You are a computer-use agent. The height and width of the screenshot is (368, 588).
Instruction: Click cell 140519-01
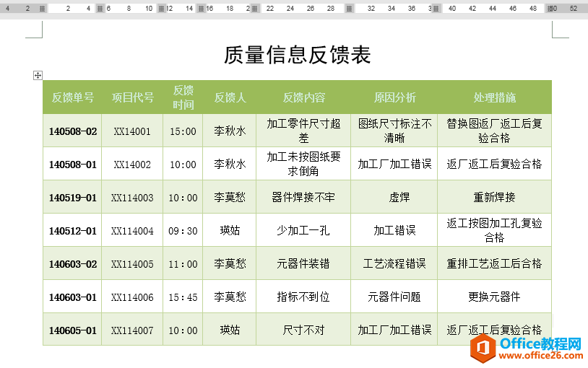click(73, 198)
